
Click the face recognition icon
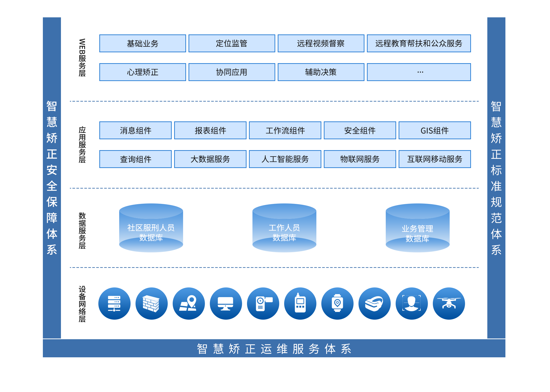(x=412, y=304)
